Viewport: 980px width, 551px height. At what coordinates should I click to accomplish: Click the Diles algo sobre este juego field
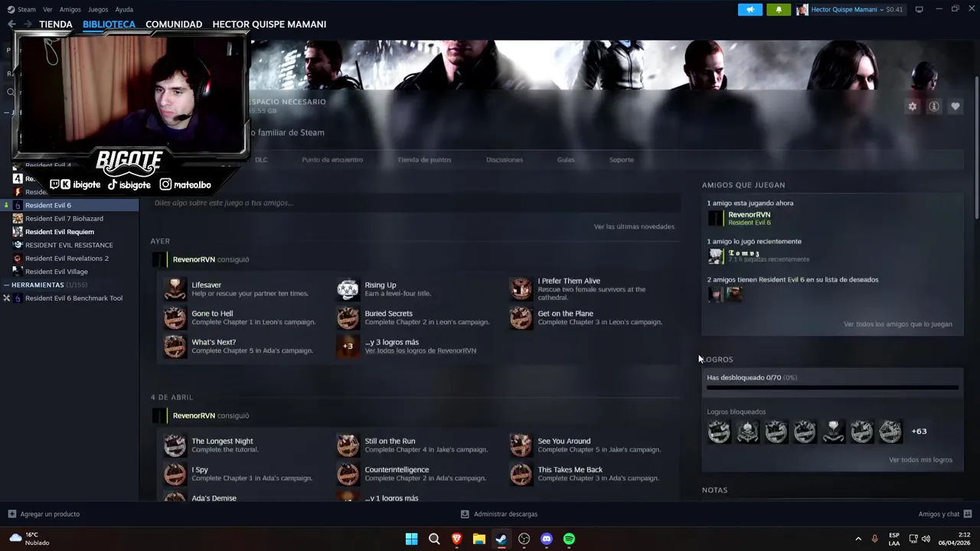tap(415, 203)
